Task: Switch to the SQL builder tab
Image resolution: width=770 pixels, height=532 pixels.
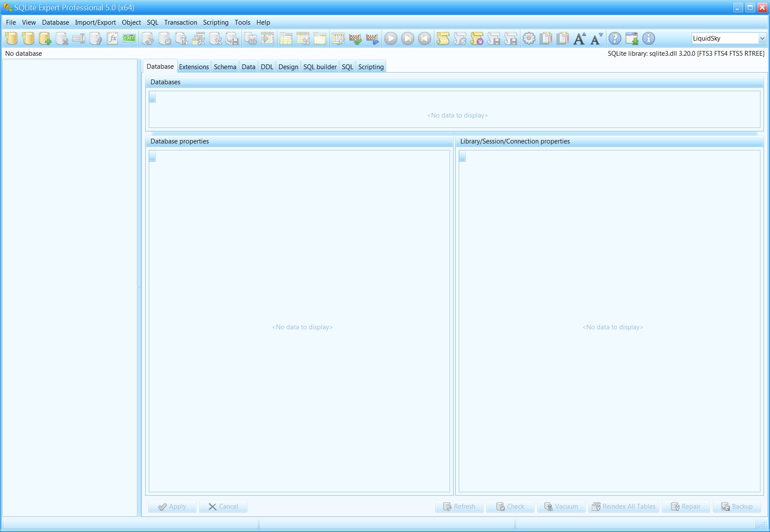Action: pyautogui.click(x=320, y=67)
